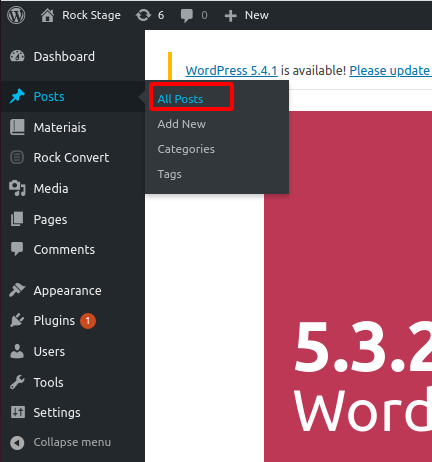Click the Posts pushpin icon
The height and width of the screenshot is (462, 432).
[17, 96]
